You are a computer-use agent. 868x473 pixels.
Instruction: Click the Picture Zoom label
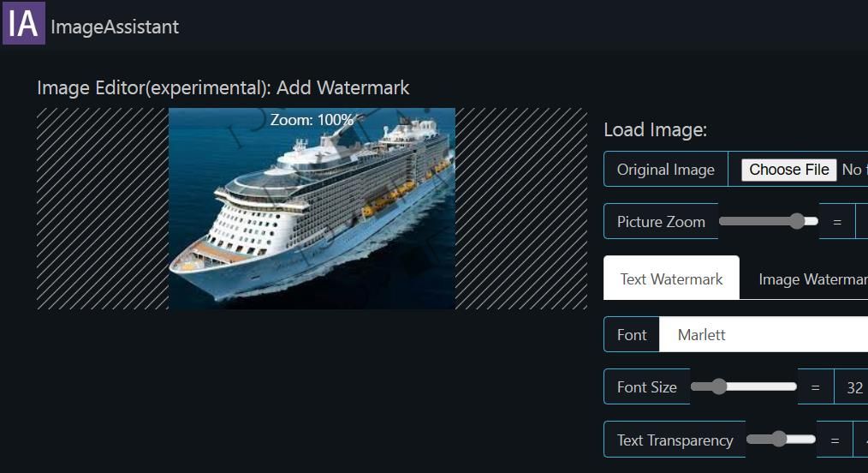pyautogui.click(x=661, y=222)
